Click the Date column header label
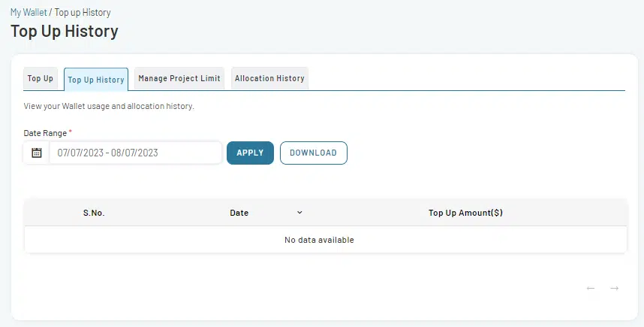The width and height of the screenshot is (644, 327). tap(239, 213)
